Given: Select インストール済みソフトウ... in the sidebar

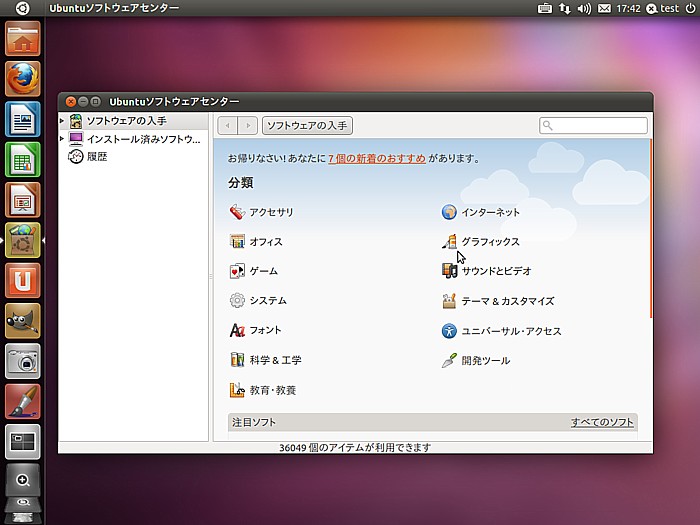Looking at the screenshot, I should pyautogui.click(x=133, y=139).
